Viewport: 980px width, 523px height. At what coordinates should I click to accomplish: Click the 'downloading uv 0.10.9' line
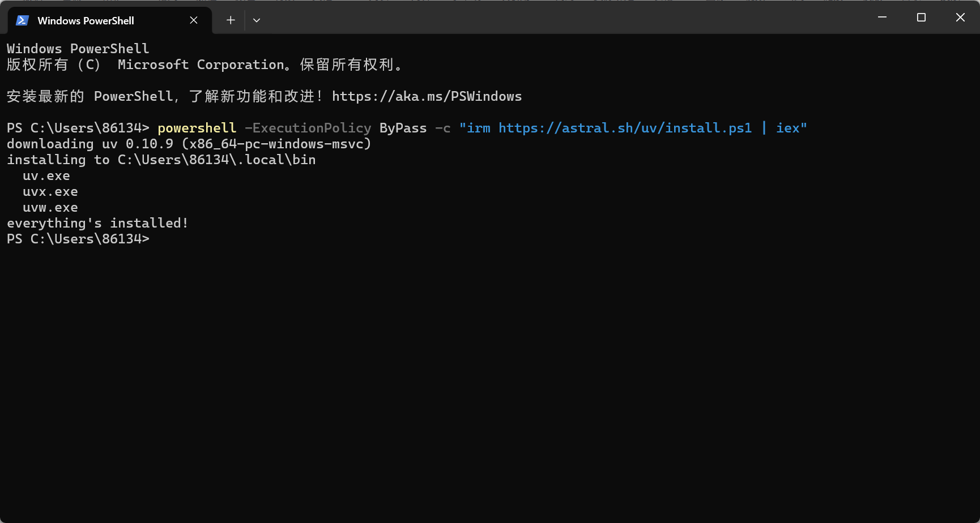[189, 144]
